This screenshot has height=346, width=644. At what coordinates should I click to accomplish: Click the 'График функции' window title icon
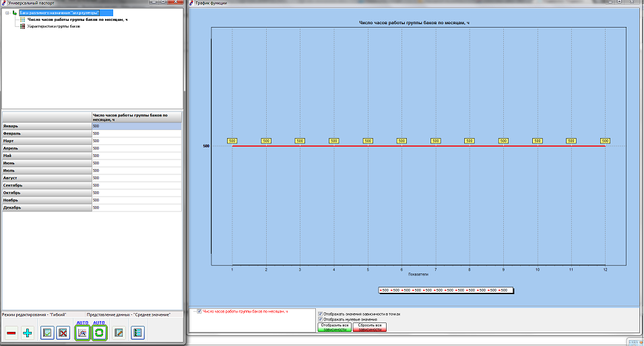point(191,3)
